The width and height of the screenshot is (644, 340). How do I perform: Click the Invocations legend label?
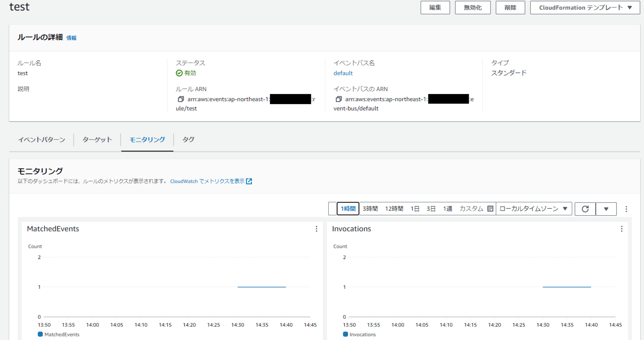point(363,335)
